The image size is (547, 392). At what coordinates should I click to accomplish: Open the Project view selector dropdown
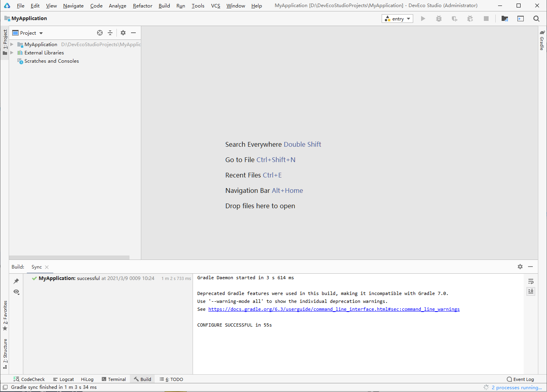[28, 33]
